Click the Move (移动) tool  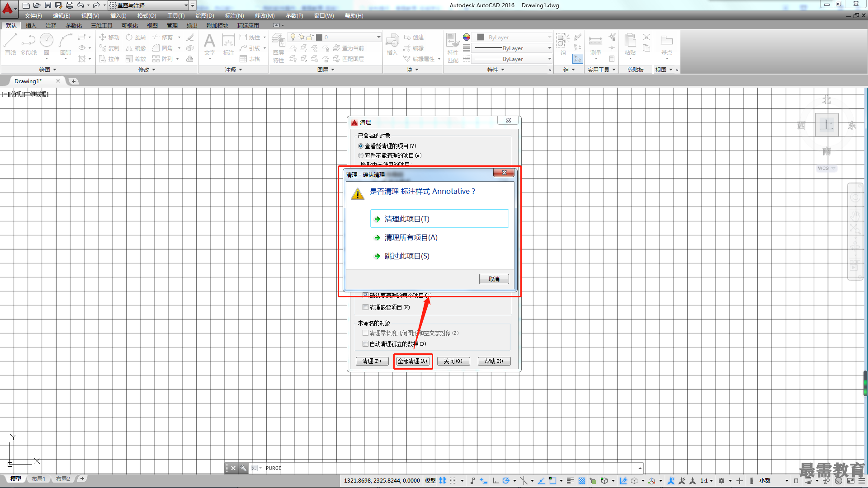pos(109,37)
